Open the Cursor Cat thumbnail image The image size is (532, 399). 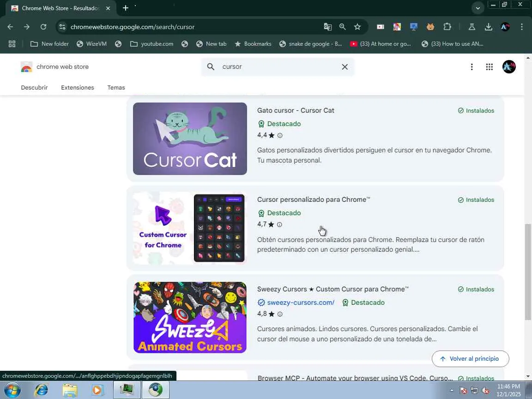190,139
